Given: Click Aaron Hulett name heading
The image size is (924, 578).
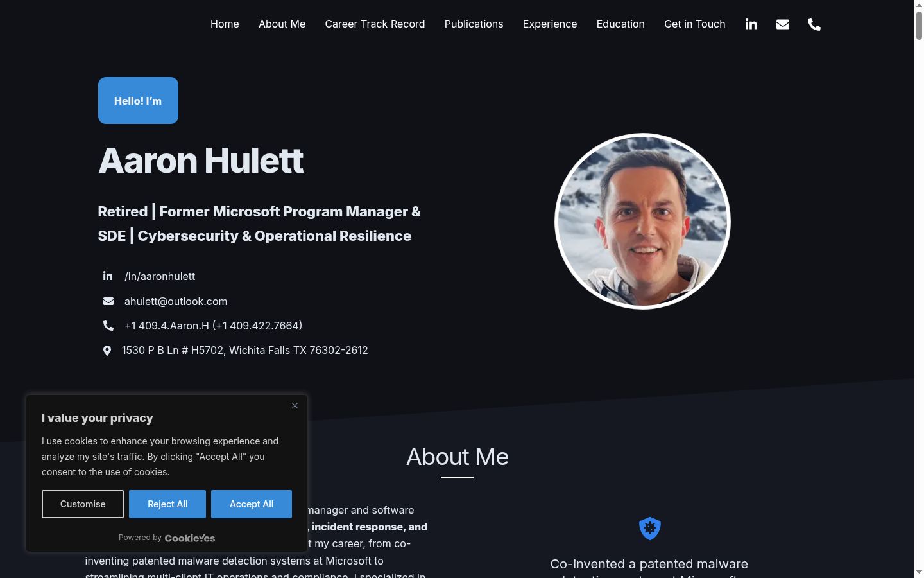Looking at the screenshot, I should [x=201, y=161].
